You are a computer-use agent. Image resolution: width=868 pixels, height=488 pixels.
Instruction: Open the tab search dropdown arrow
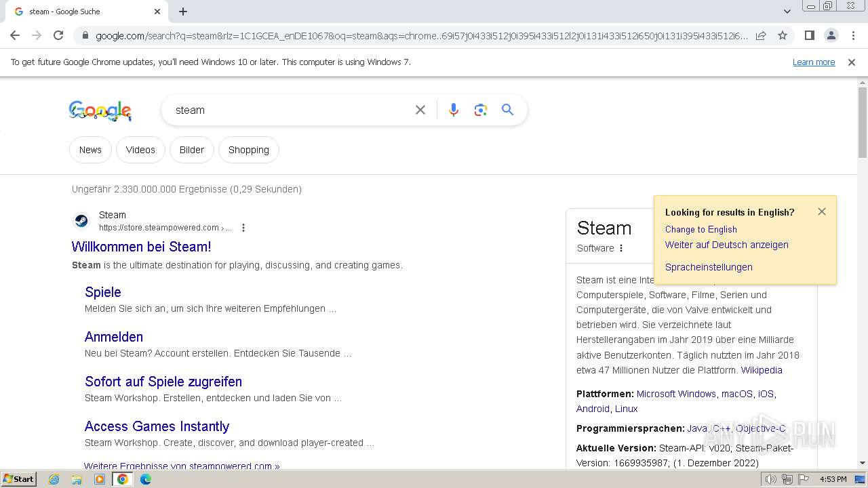[x=787, y=12]
